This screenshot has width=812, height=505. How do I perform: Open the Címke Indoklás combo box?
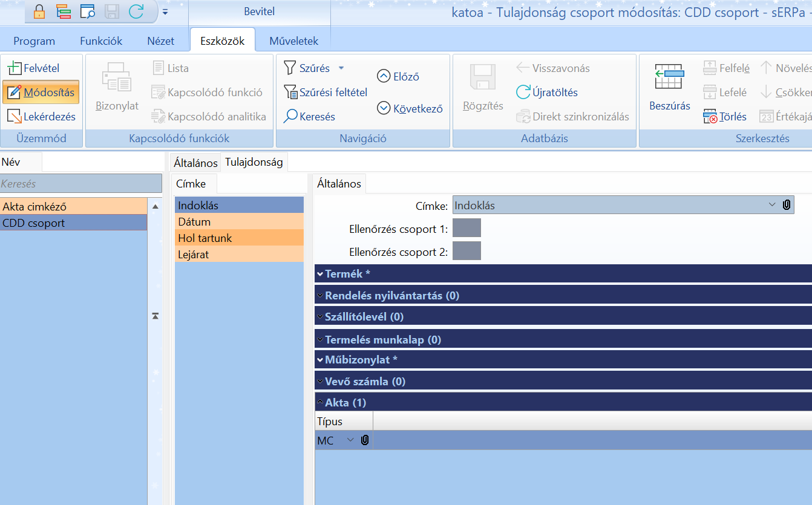[x=771, y=205]
